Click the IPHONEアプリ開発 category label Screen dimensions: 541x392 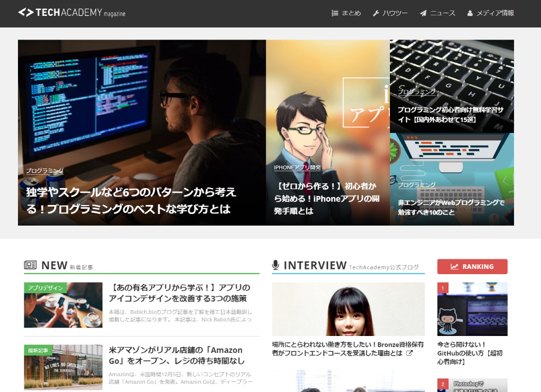[x=297, y=167]
